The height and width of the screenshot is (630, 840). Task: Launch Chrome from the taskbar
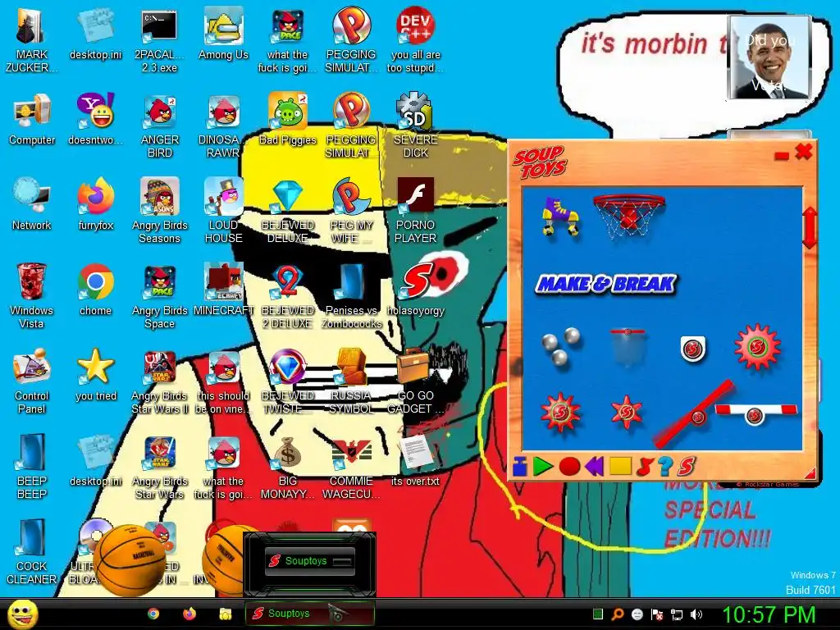[x=153, y=614]
